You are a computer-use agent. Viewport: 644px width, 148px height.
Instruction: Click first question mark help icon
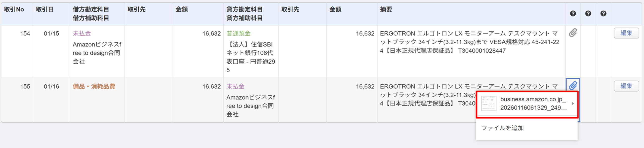pyautogui.click(x=573, y=14)
